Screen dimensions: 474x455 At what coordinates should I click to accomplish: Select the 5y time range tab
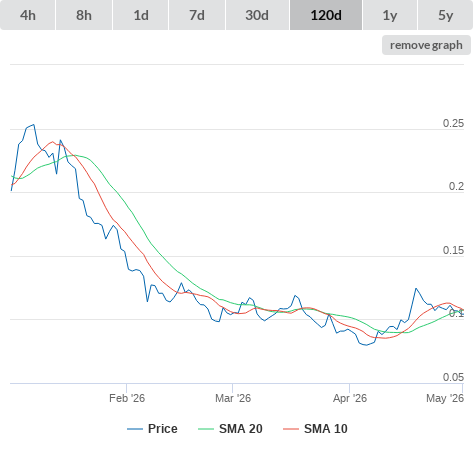[x=445, y=15]
